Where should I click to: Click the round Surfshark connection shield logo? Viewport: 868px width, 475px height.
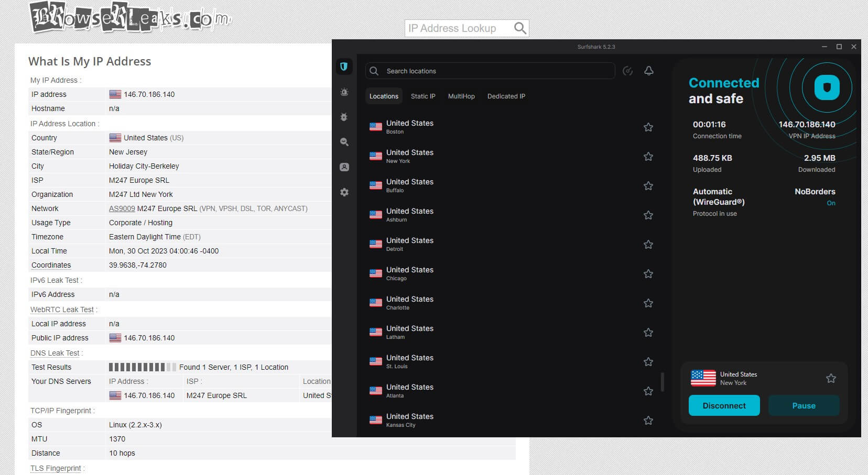827,87
